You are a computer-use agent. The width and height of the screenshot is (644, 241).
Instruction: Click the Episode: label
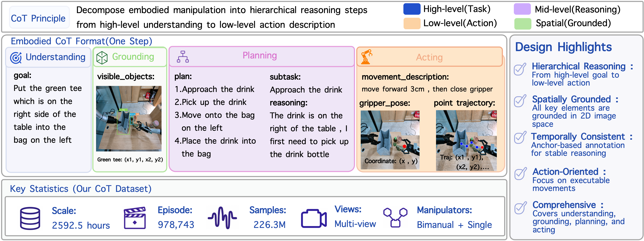pos(175,210)
